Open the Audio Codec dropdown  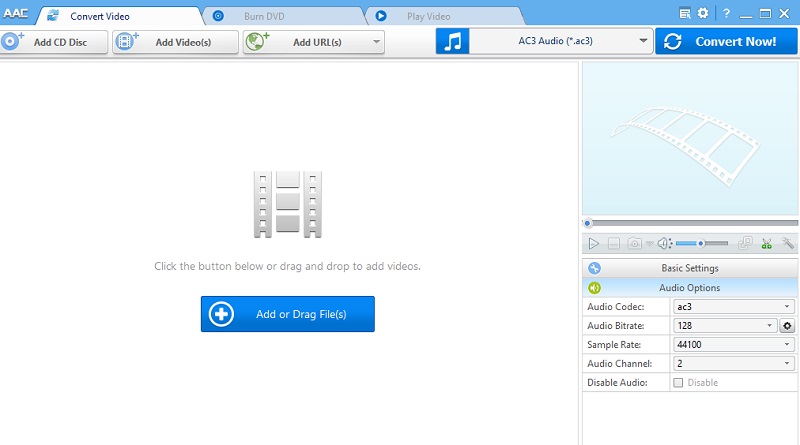tap(734, 306)
